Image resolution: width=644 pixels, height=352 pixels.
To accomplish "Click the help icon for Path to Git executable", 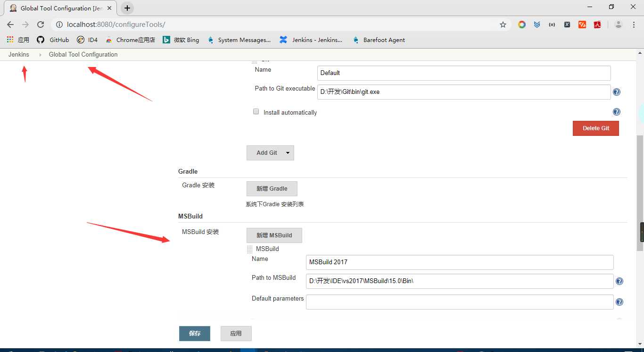I will pyautogui.click(x=616, y=92).
